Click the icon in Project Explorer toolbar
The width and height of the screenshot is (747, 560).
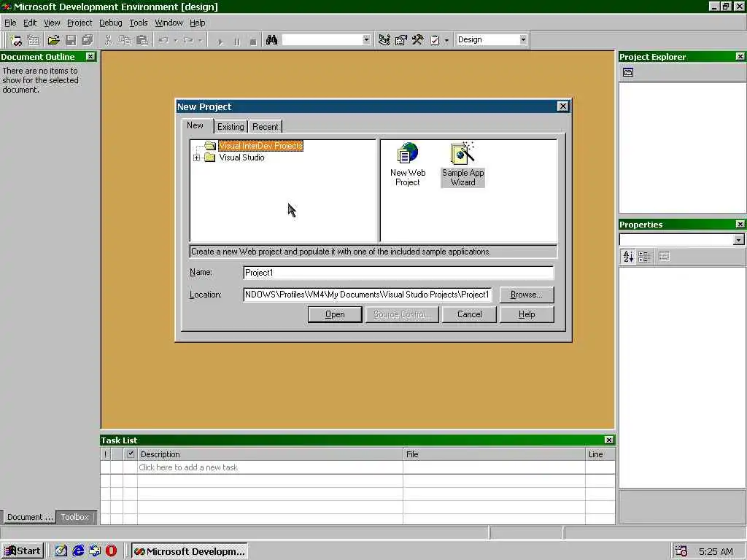(628, 72)
